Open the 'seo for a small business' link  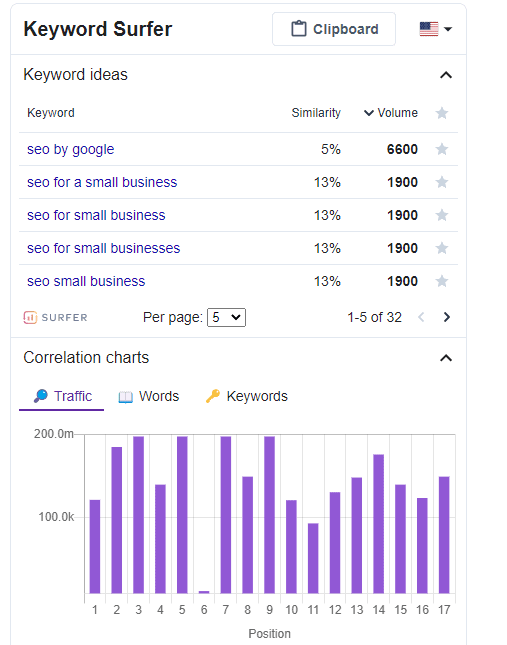102,182
